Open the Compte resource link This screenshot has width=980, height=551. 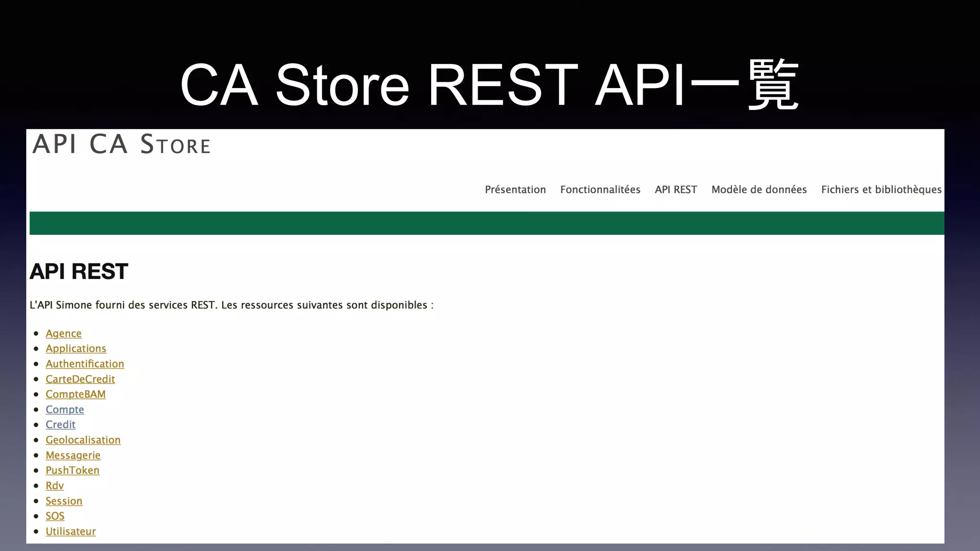[x=65, y=409]
